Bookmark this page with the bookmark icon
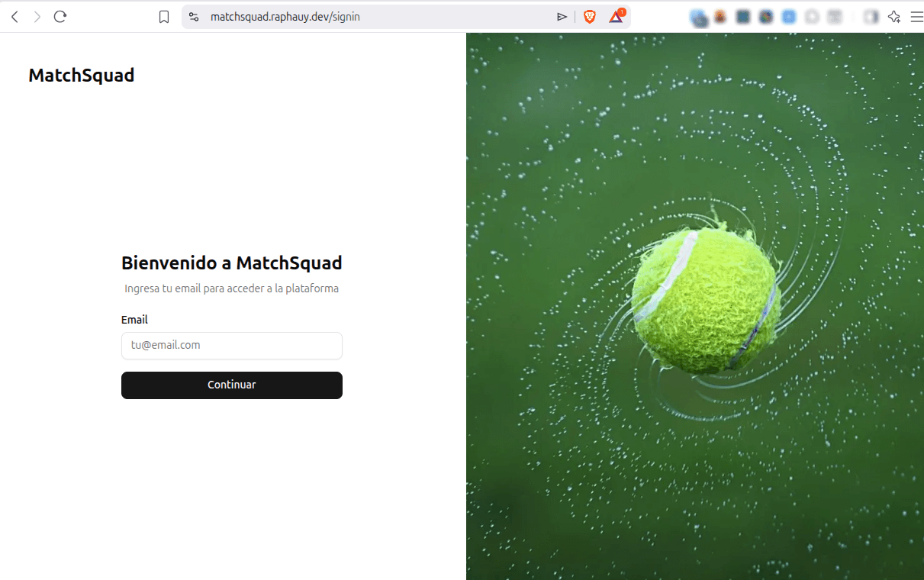 point(164,17)
